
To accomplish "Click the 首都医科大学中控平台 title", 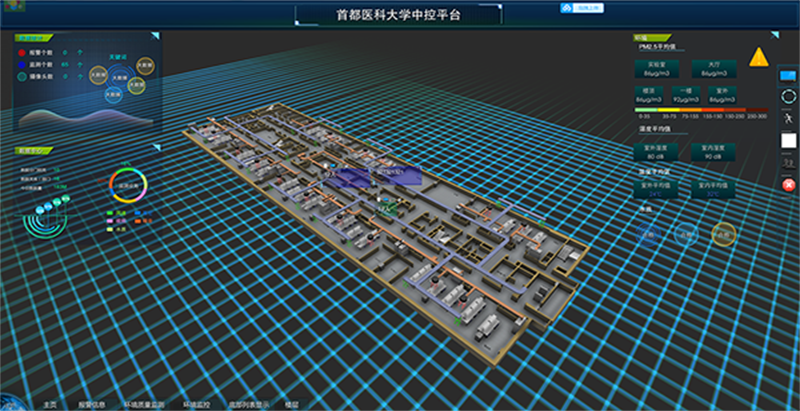I will (x=398, y=15).
